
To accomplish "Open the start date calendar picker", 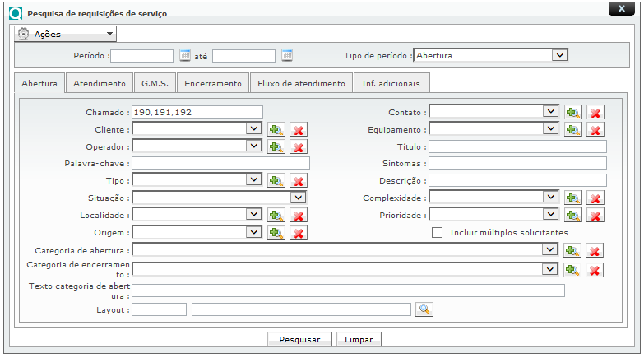I will coord(185,56).
